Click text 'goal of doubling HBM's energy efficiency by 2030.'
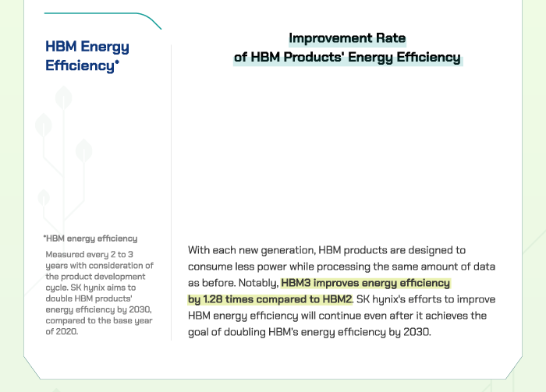Image resolution: width=546 pixels, height=392 pixels. (310, 332)
